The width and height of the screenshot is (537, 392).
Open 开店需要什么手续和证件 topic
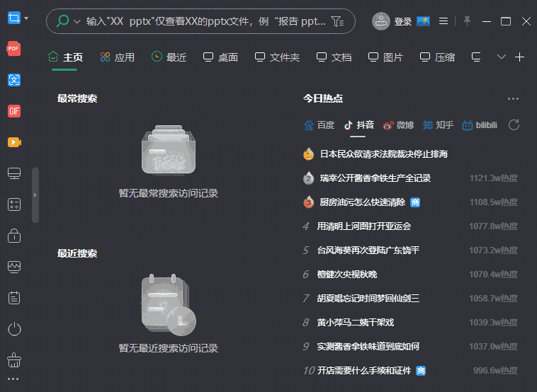click(x=364, y=371)
